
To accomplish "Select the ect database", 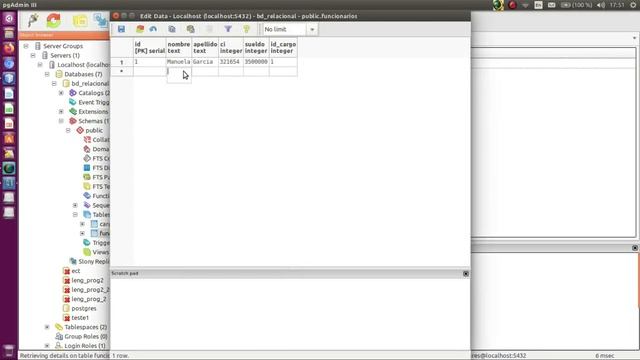I will [x=76, y=271].
